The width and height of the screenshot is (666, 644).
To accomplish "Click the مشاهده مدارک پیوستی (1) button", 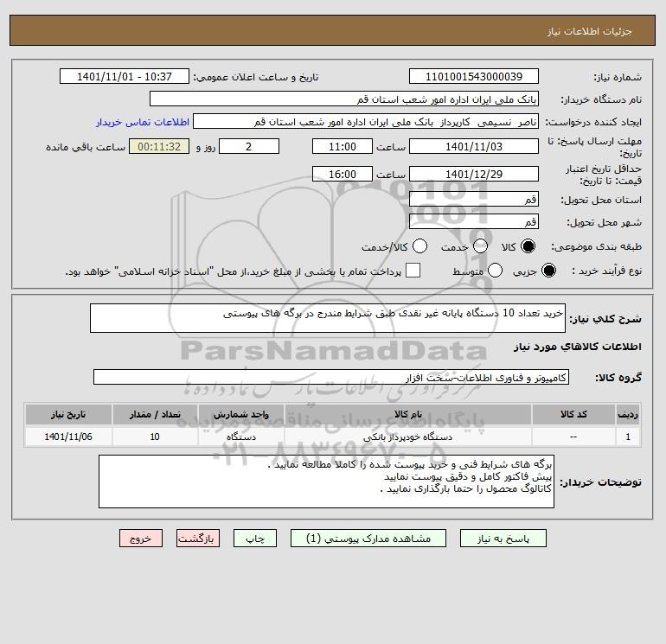I will click(368, 539).
